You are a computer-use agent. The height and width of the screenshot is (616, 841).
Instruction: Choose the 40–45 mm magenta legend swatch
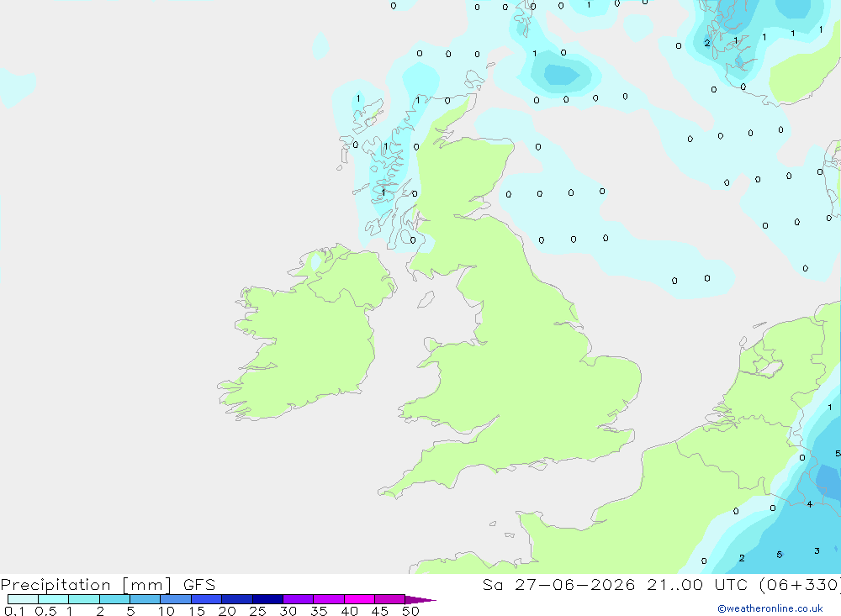pos(359,599)
